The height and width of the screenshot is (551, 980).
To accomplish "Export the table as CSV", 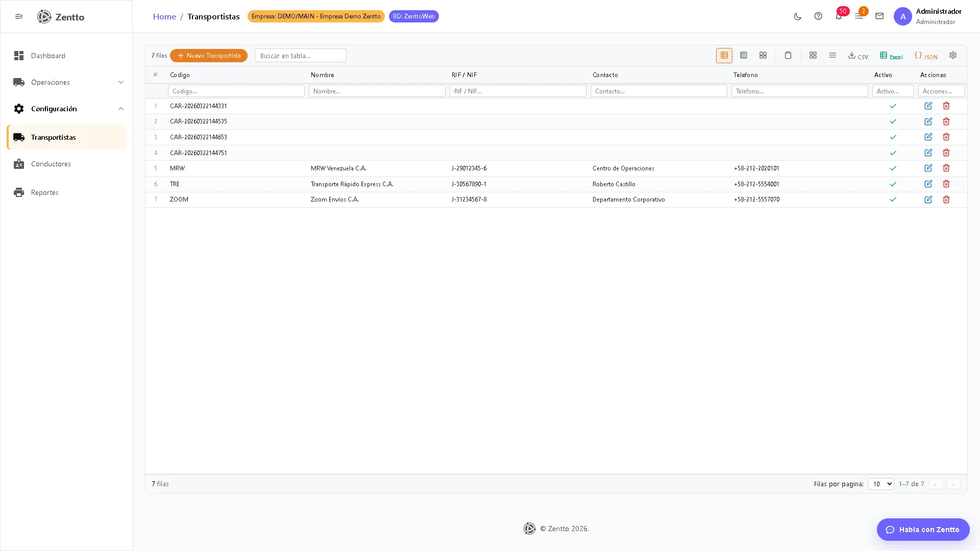I will point(858,56).
